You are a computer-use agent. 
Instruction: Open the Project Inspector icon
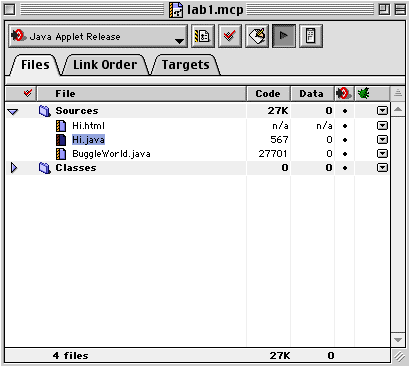[x=311, y=36]
